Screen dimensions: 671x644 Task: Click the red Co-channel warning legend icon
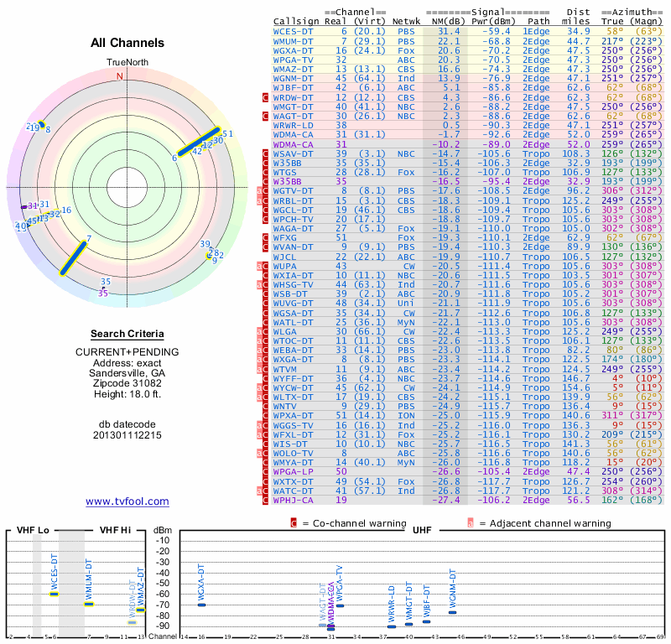point(294,523)
